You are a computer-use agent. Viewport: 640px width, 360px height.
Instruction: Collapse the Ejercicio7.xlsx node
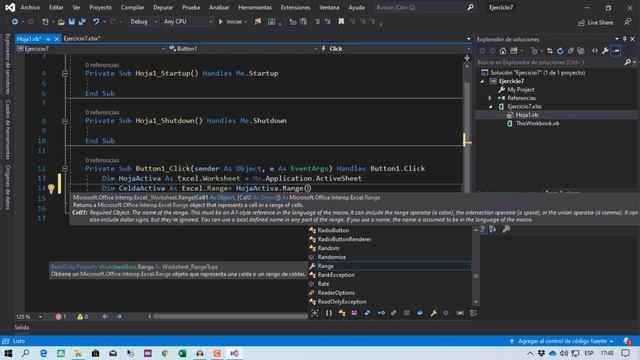491,107
